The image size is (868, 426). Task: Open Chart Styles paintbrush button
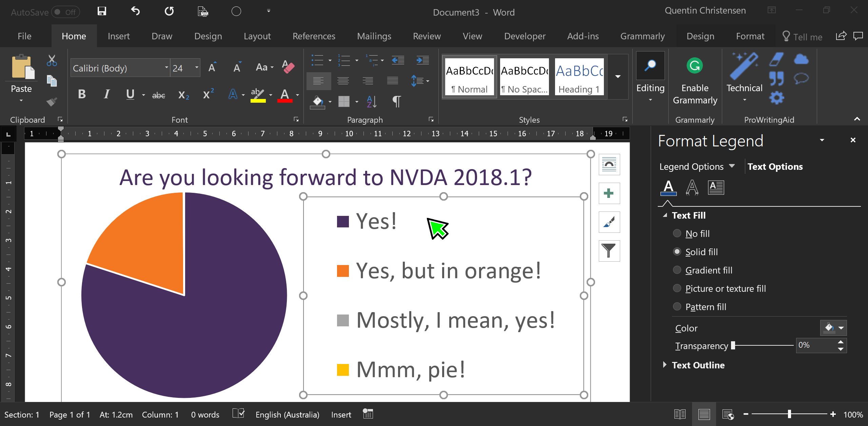609,222
